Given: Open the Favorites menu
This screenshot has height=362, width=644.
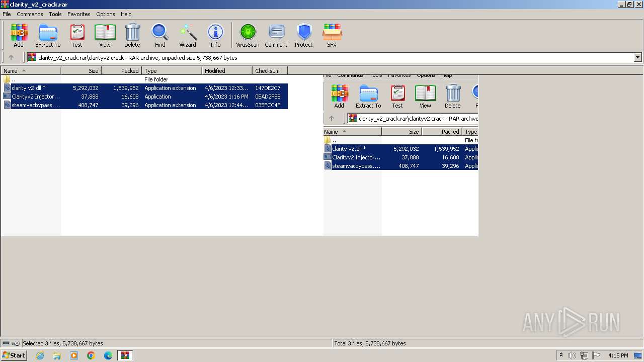Looking at the screenshot, I should click(x=79, y=14).
